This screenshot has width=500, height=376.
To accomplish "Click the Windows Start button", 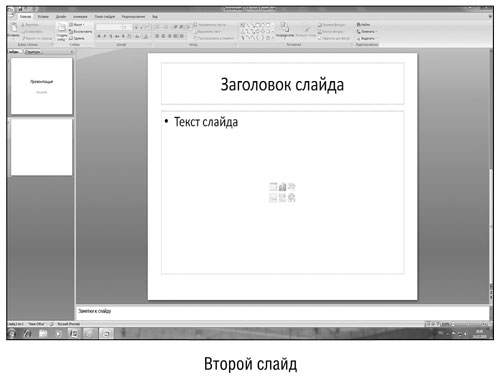I will coord(12,333).
